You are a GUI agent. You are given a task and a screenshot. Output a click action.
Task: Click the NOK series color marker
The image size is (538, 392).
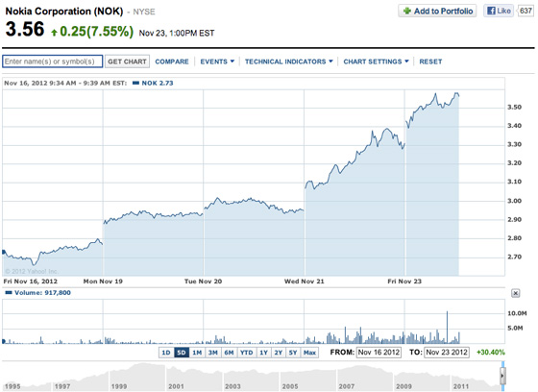(135, 83)
